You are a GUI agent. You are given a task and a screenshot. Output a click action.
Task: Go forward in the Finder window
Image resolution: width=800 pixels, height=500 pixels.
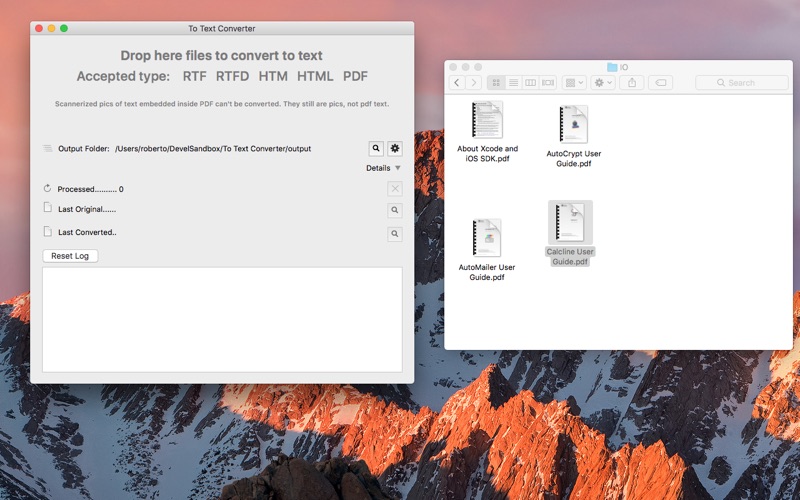(x=474, y=83)
